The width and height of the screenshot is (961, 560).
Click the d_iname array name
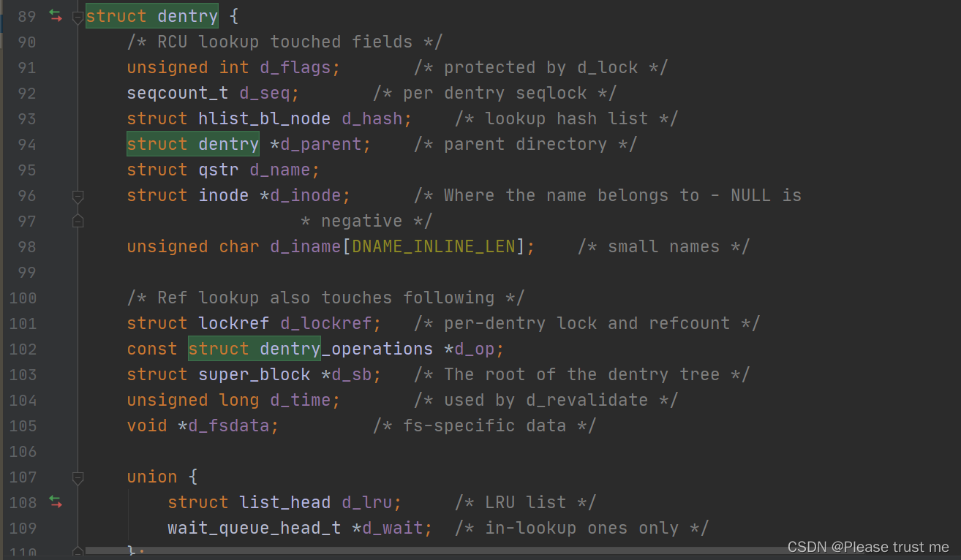tap(306, 246)
